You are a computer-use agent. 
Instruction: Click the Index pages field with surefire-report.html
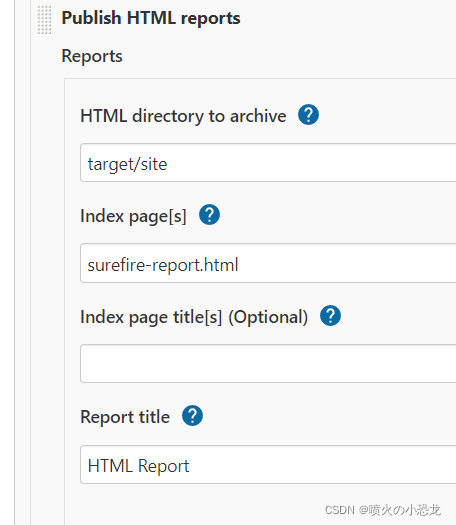pos(268,263)
